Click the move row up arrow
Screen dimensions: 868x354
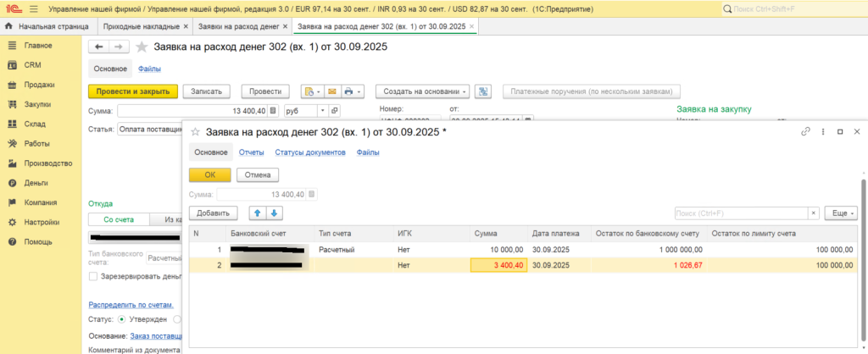256,213
